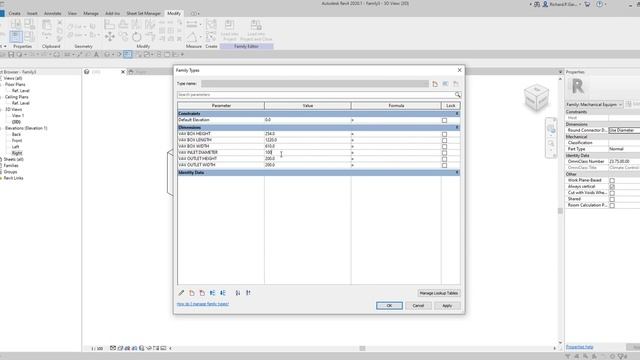Open the Insert ribbon tab
640x360 pixels.
pyautogui.click(x=32, y=13)
